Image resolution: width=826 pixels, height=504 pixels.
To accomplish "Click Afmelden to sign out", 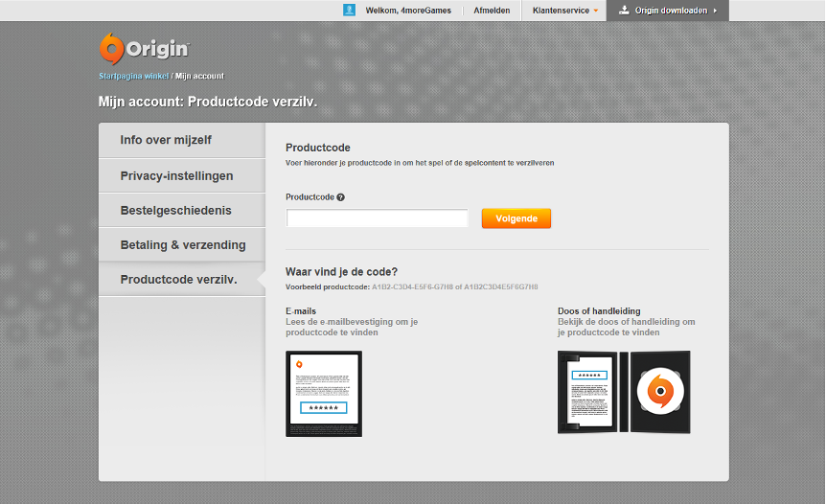I will click(492, 11).
